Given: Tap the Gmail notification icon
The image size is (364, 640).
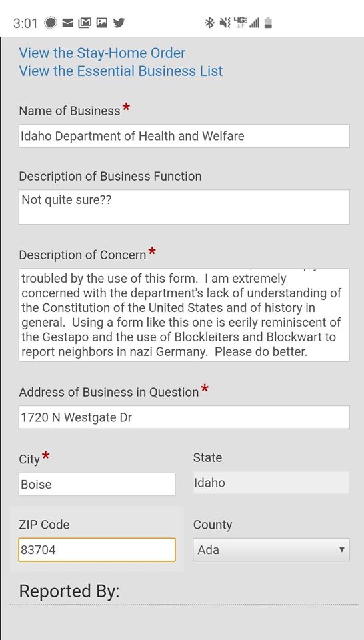Looking at the screenshot, I should coord(85,23).
